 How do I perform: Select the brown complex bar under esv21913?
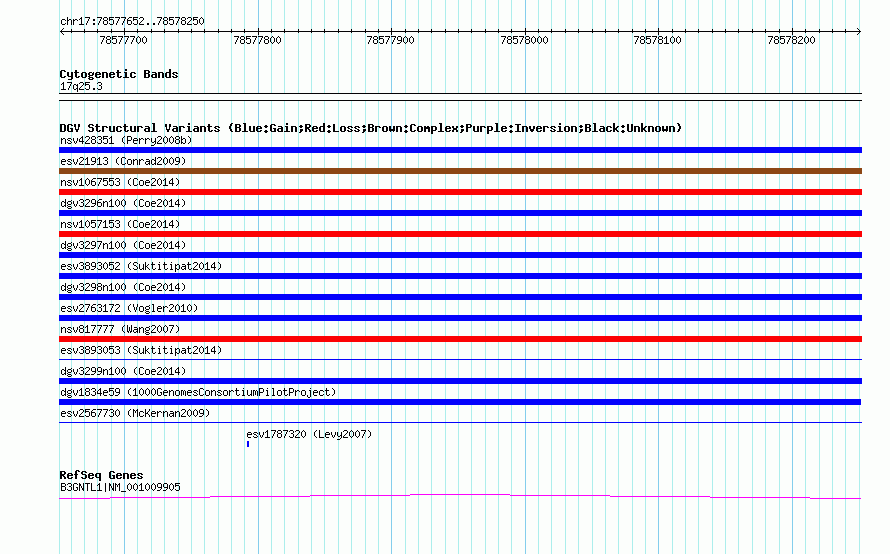click(460, 171)
